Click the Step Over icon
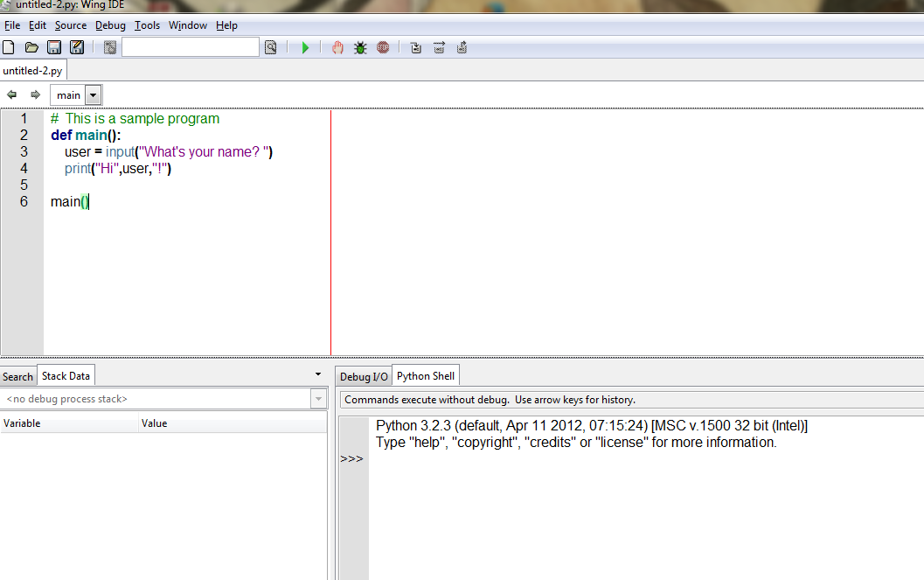The image size is (924, 580). coord(439,47)
